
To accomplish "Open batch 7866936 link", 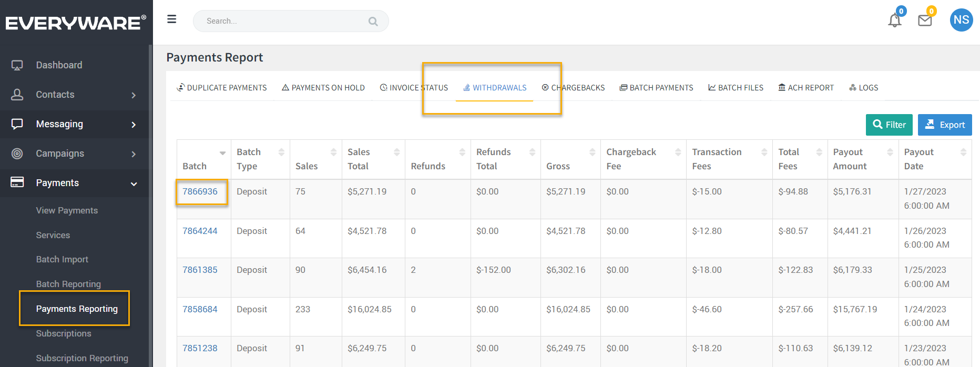I will 200,191.
